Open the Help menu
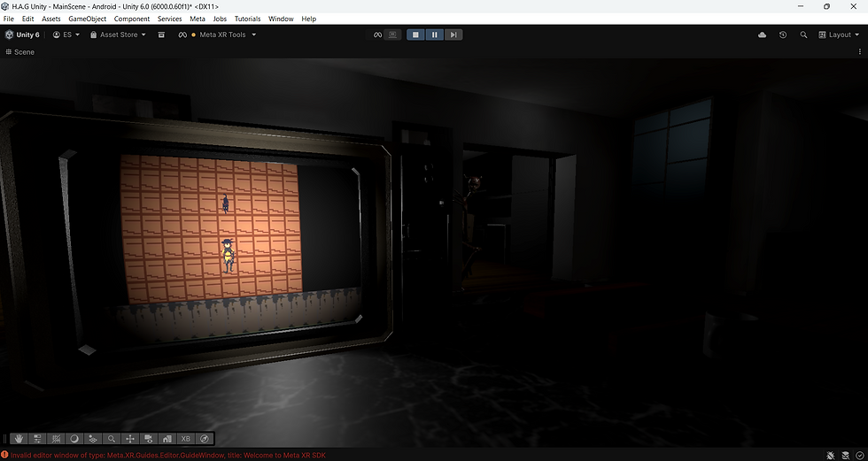The image size is (868, 461). click(x=309, y=19)
